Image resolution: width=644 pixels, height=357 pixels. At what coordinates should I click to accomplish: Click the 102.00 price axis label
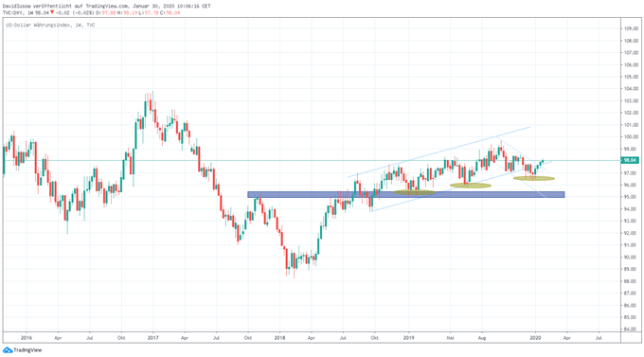(x=631, y=113)
